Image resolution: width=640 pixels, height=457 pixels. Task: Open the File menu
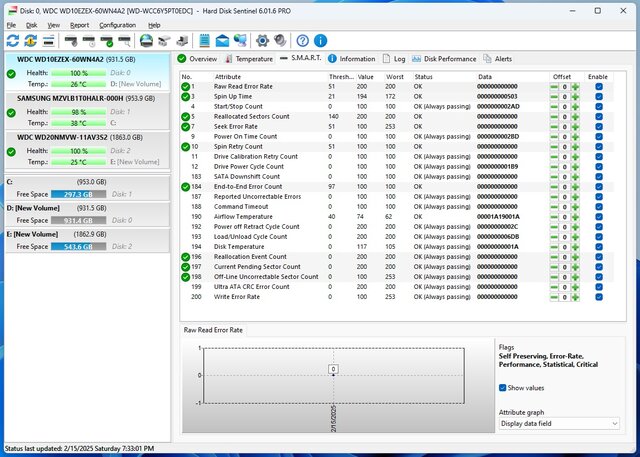[11, 25]
